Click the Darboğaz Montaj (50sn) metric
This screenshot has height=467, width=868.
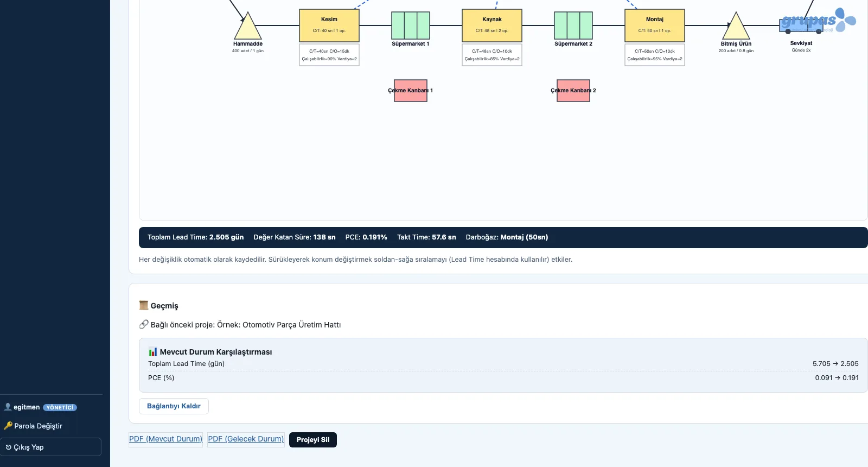point(507,237)
